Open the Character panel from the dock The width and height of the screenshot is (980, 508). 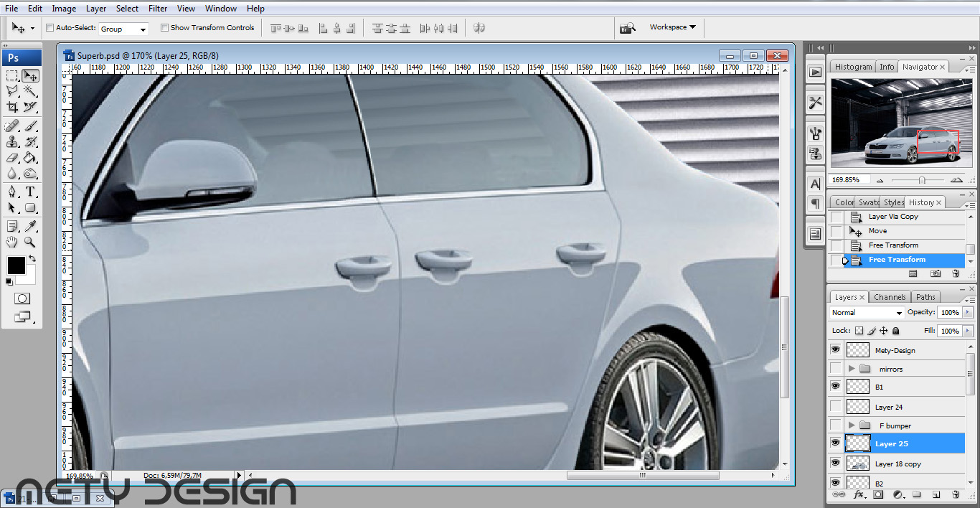pos(816,184)
